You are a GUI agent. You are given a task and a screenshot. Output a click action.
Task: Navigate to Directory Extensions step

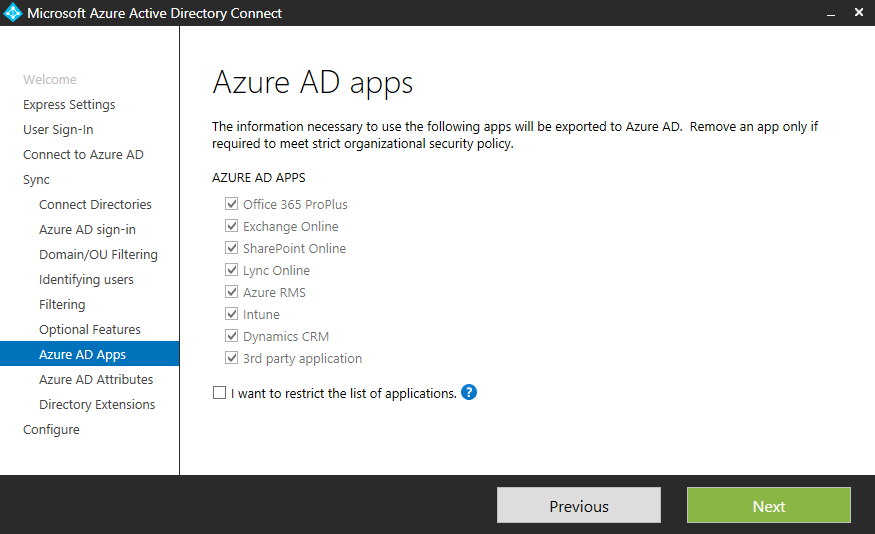97,405
